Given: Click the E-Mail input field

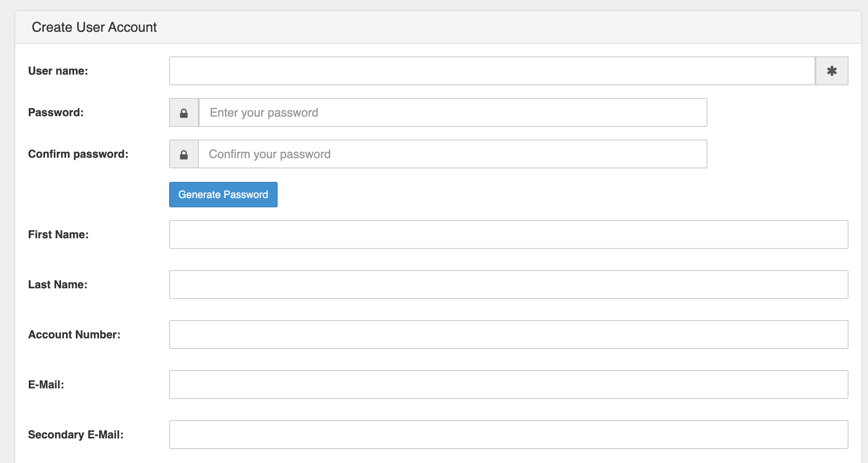Looking at the screenshot, I should (508, 385).
